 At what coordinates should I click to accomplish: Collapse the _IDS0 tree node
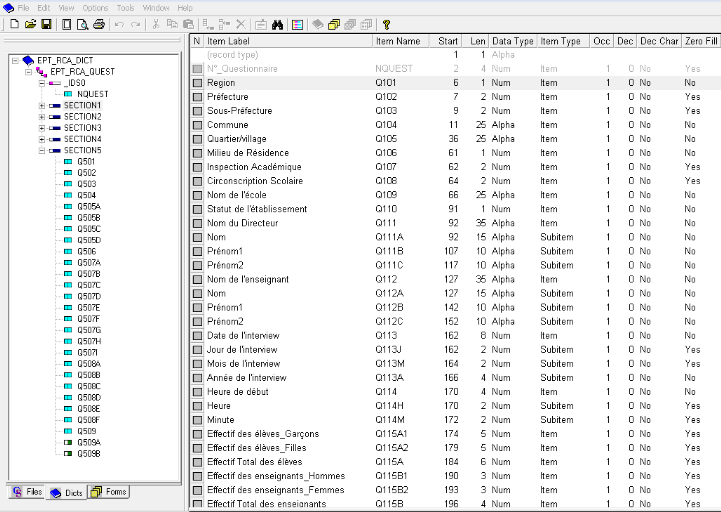(42, 83)
